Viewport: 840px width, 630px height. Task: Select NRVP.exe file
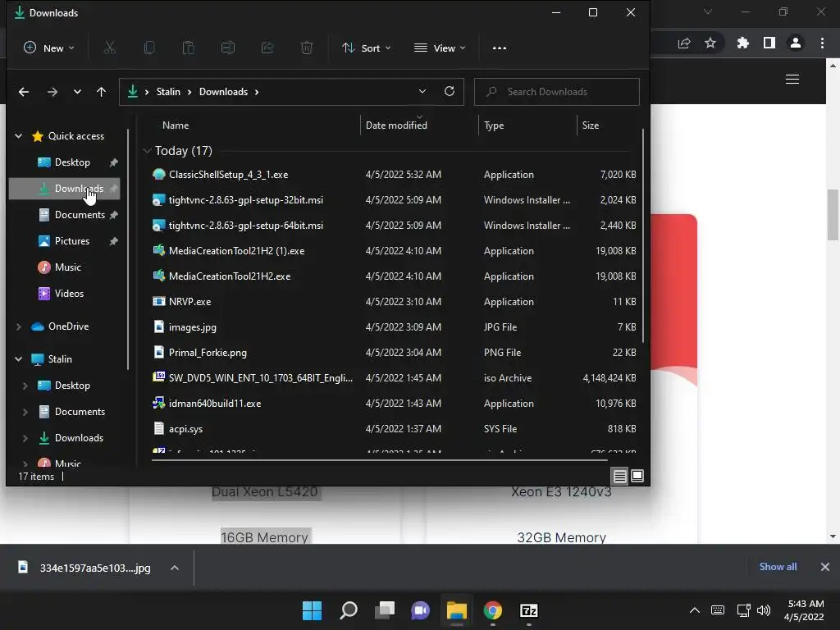click(x=395, y=302)
